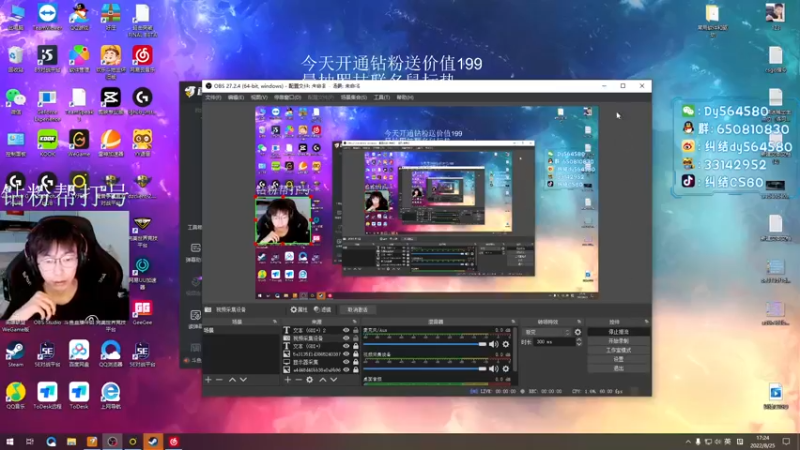Image resolution: width=800 pixels, height=450 pixels.
Task: Open the 文件(F) menu in OBS
Action: click(x=213, y=97)
